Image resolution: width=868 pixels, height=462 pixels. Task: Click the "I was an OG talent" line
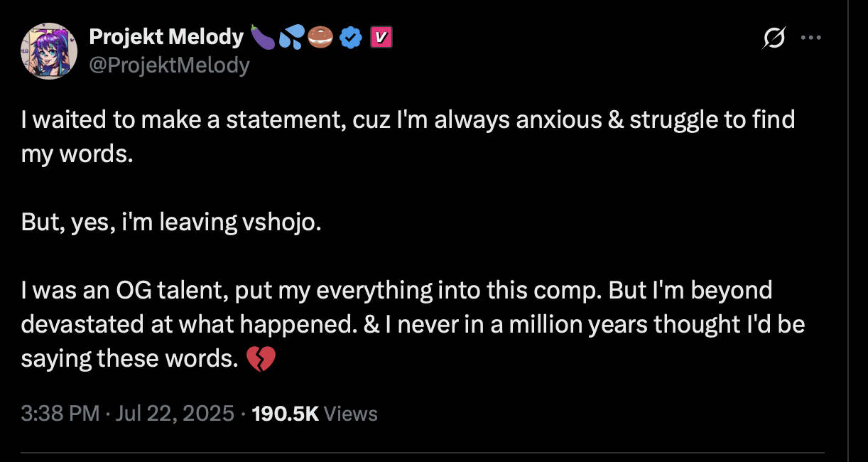click(x=396, y=291)
